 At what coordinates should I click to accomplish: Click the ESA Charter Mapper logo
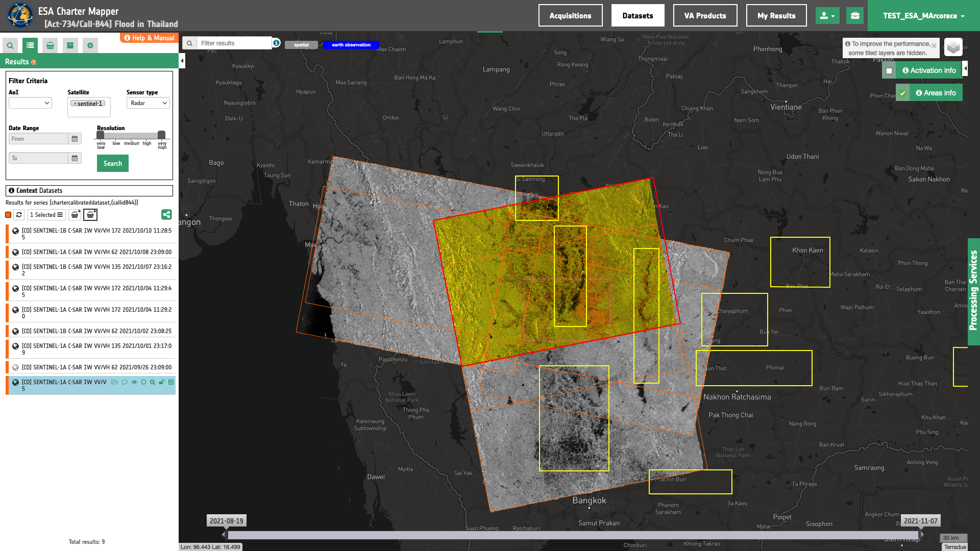pos(19,15)
